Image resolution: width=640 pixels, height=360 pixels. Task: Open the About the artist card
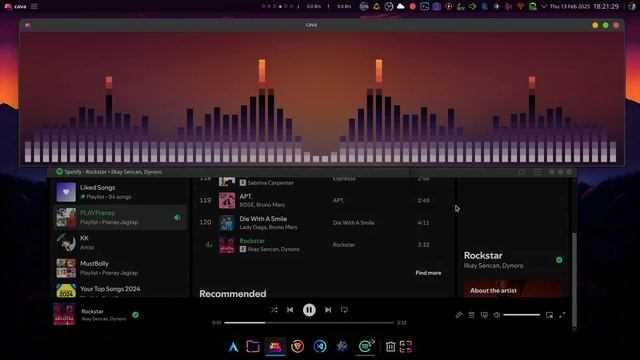(x=512, y=288)
